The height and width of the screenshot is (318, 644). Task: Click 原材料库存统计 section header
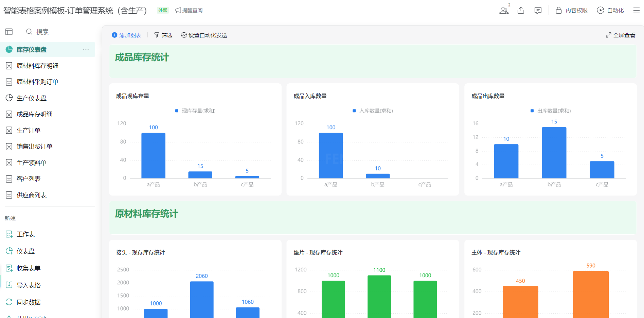146,214
